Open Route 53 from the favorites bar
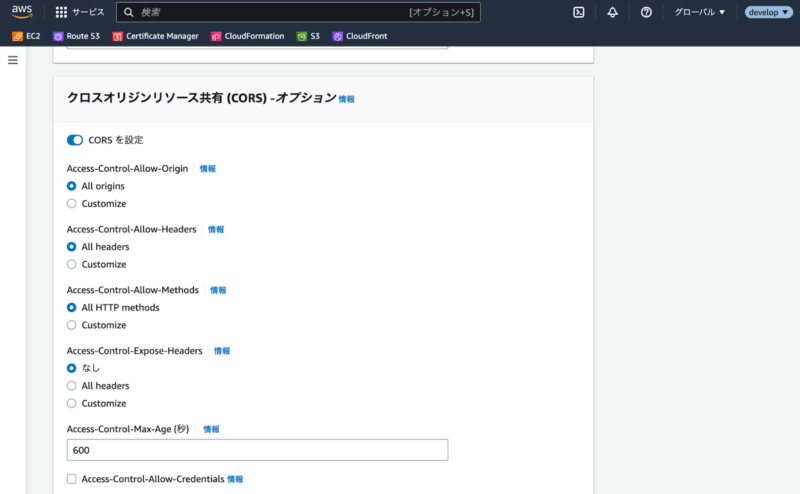800x494 pixels. coord(79,36)
